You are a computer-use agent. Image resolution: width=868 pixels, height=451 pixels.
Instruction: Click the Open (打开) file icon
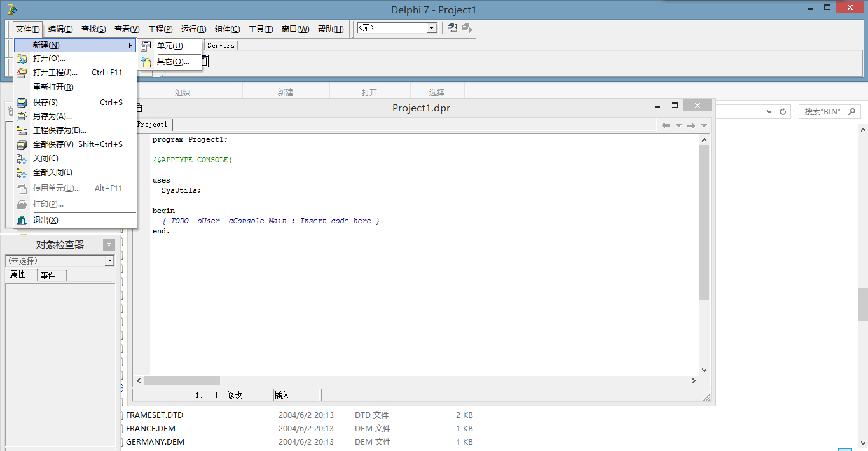22,59
